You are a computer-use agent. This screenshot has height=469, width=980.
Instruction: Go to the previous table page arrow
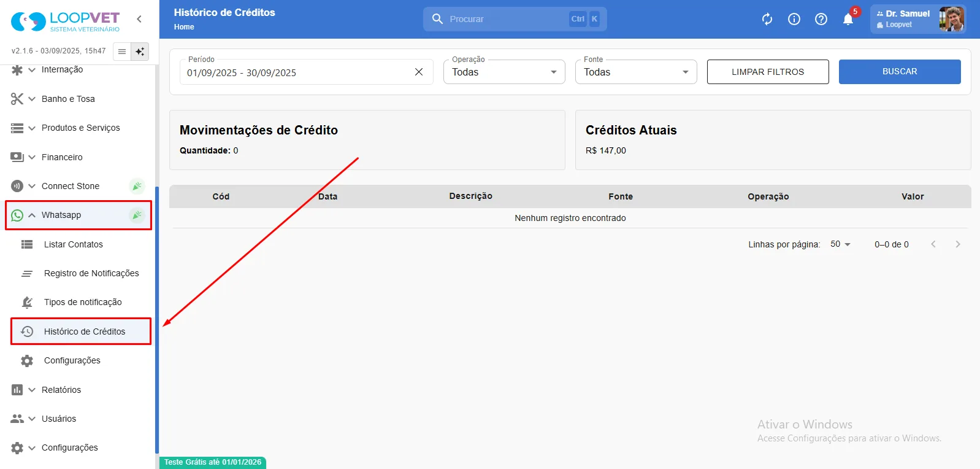pos(933,244)
